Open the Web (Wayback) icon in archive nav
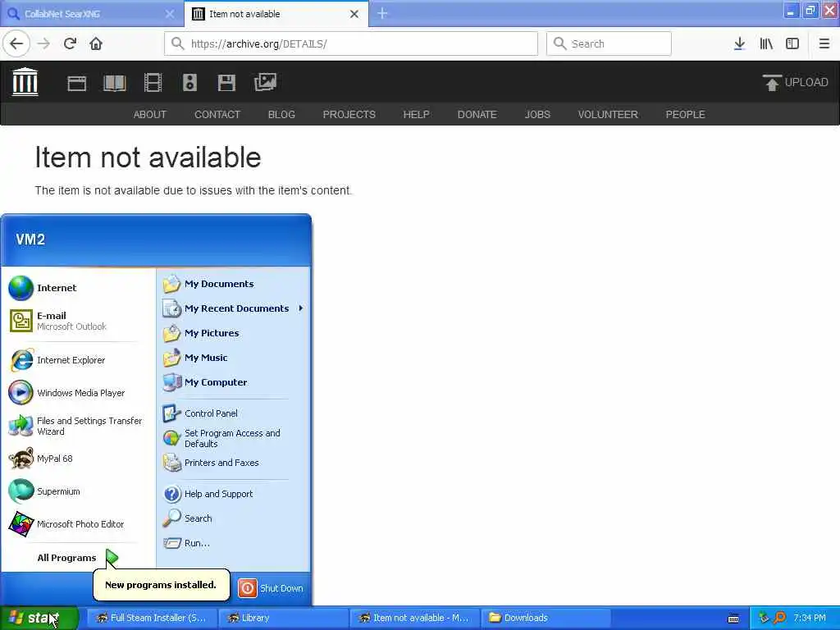This screenshot has width=840, height=630. click(76, 83)
